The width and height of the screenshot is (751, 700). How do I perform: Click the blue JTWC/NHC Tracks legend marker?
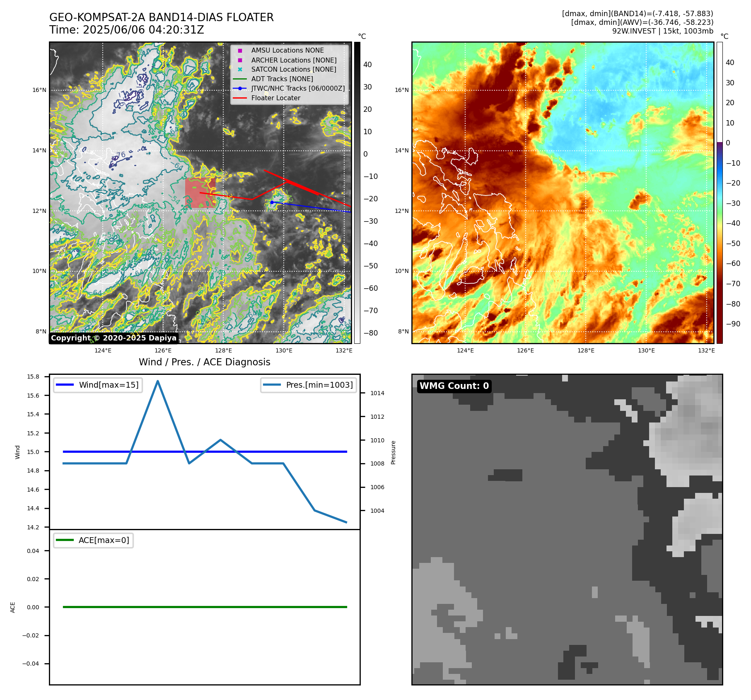[x=240, y=88]
